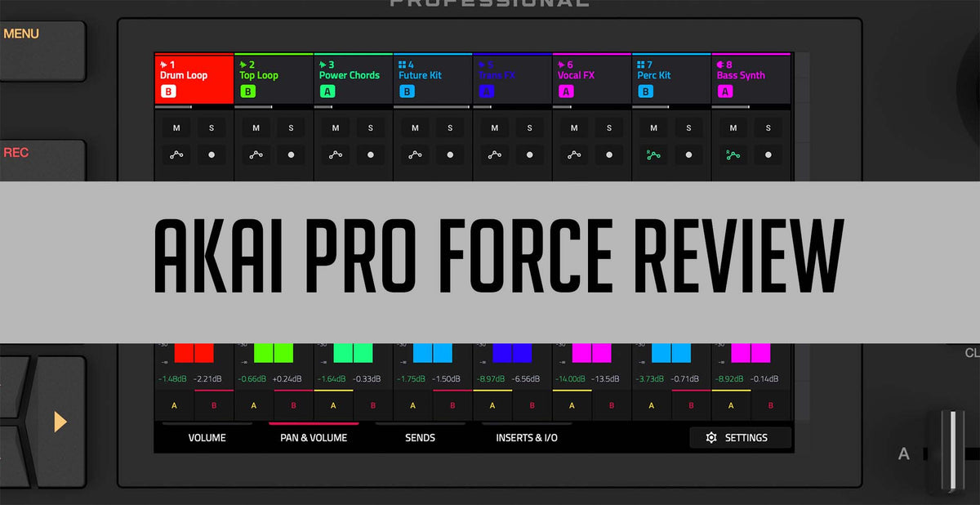This screenshot has height=505, width=980.
Task: Arm recording on the Top Loop track
Action: tap(291, 155)
